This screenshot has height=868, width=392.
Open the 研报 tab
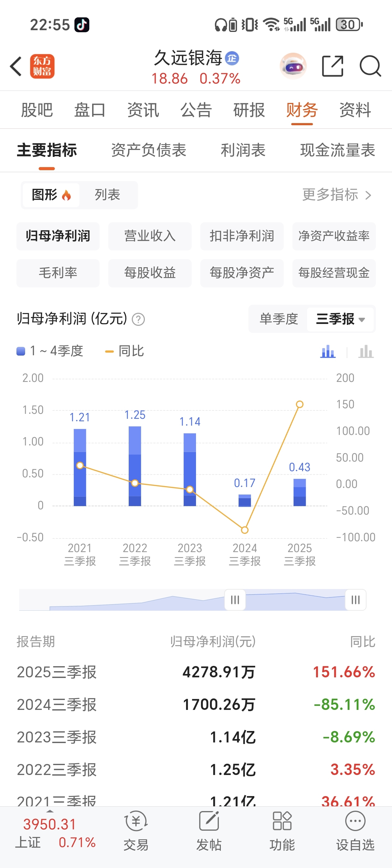[x=249, y=110]
